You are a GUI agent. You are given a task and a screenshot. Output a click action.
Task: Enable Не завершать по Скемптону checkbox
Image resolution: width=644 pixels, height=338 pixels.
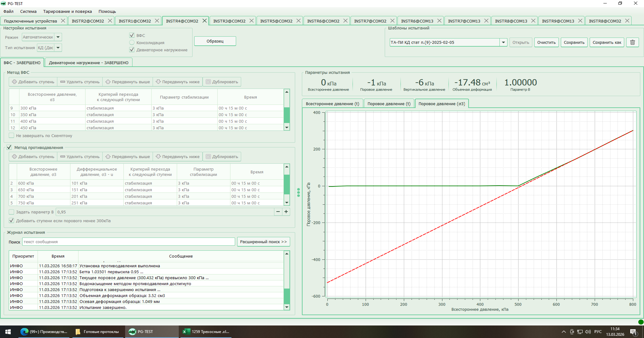click(12, 136)
